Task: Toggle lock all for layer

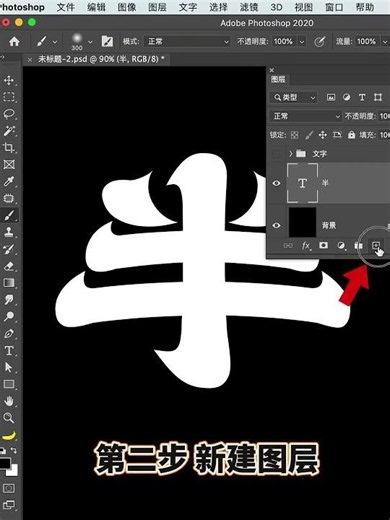Action: click(351, 135)
